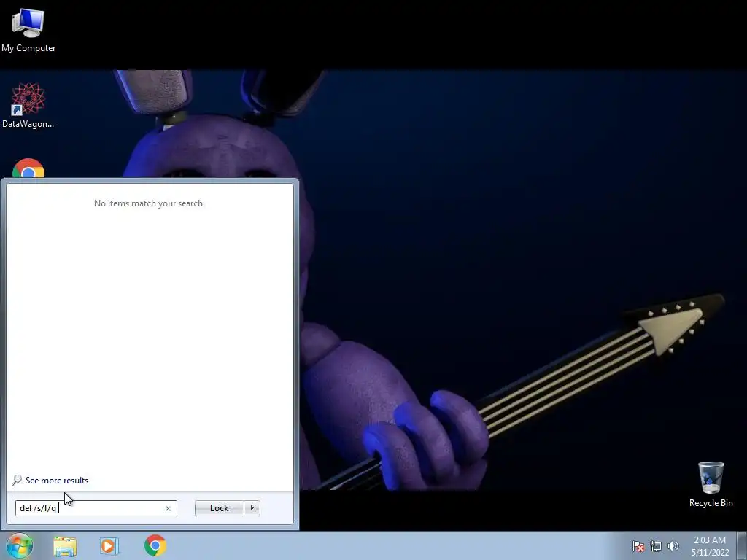Clear the Start menu search text
The image size is (747, 560).
tap(168, 508)
